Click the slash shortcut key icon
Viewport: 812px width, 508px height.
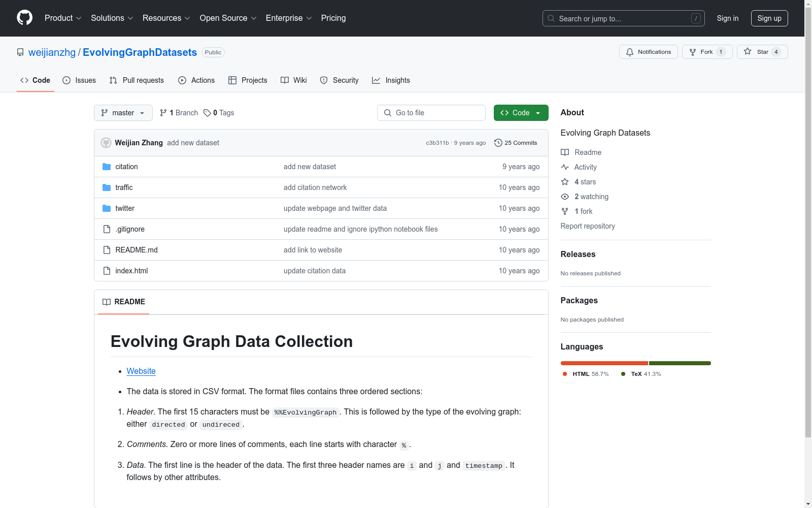click(x=696, y=18)
